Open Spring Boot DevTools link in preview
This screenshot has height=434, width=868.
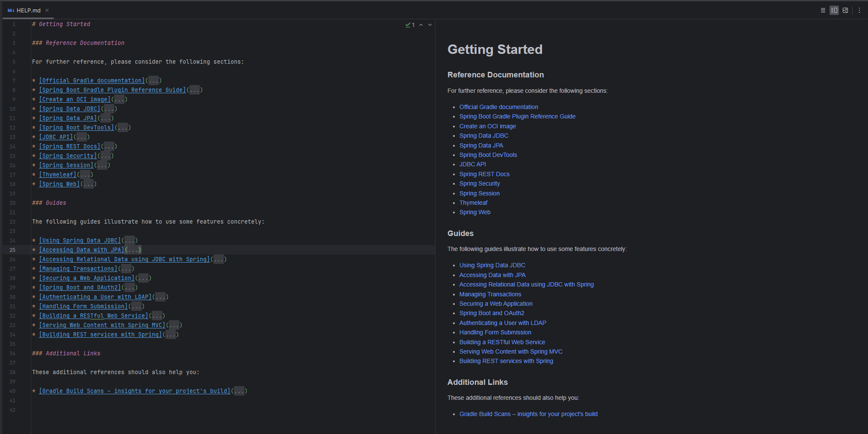[x=488, y=155]
